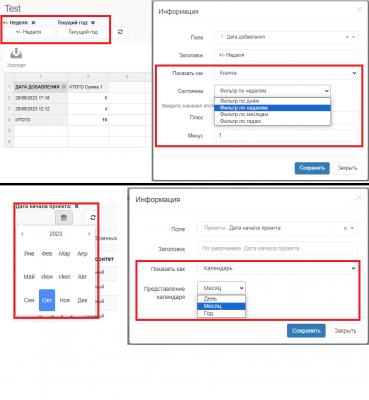Screen dimensions: 369x400
Task: Close the Информация dialog containing the Состояние field
Action: point(359,10)
